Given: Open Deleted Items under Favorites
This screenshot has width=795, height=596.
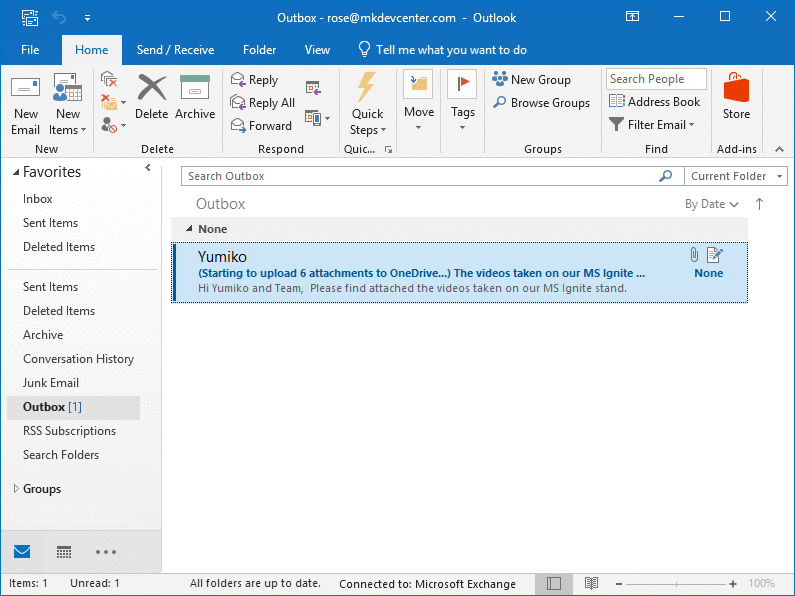Looking at the screenshot, I should pos(59,246).
